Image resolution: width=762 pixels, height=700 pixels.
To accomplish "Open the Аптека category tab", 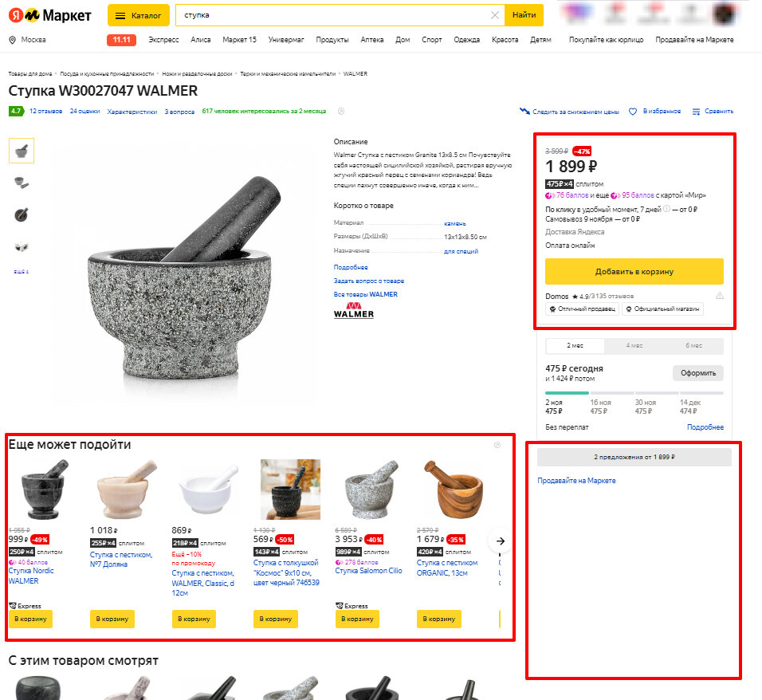I will (x=371, y=40).
